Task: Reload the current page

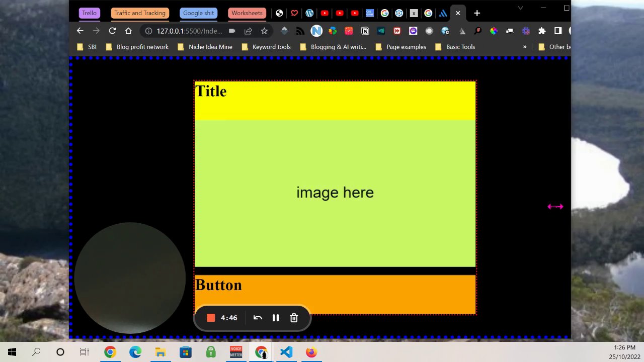Action: point(113,31)
